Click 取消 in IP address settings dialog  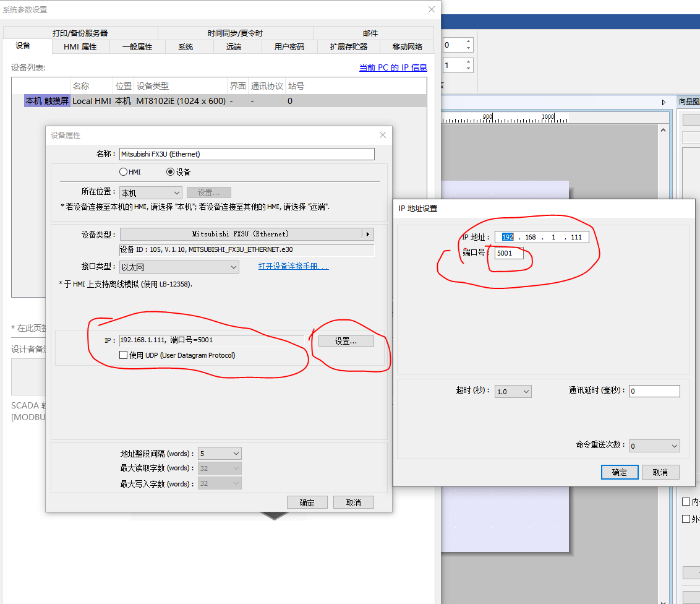(x=660, y=472)
